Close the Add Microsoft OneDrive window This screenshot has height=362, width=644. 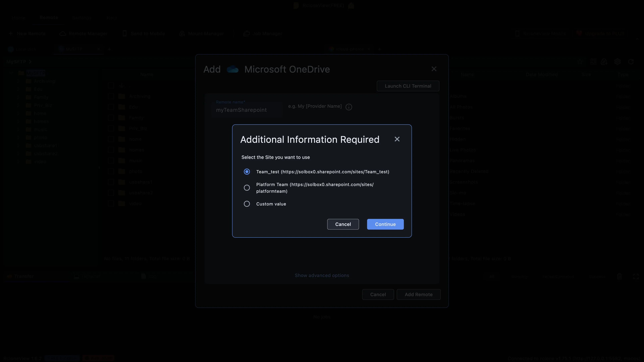pos(434,69)
